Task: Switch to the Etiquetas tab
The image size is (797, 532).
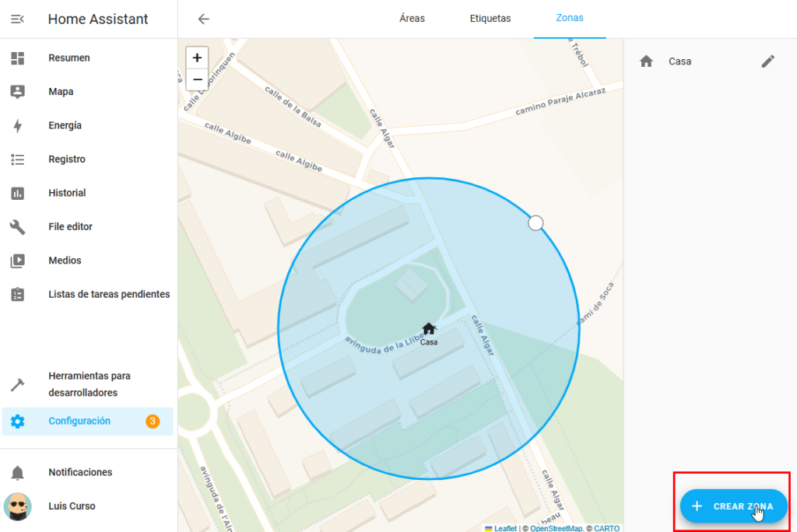Action: tap(490, 19)
